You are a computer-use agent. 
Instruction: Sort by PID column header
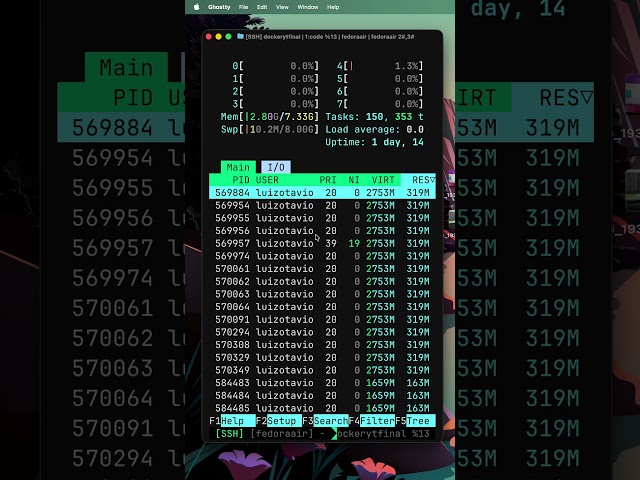point(241,180)
